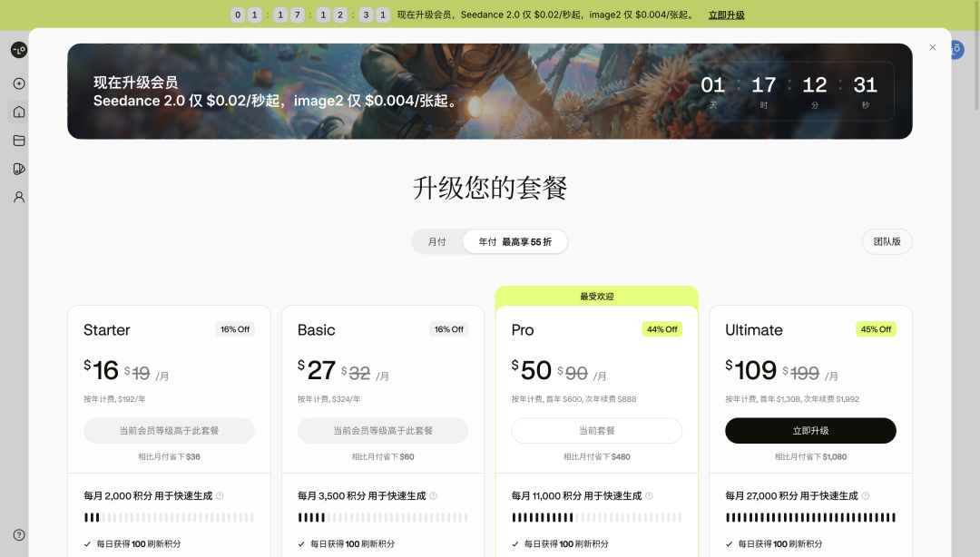Click the 45% Off badge on the Ultimate plan
The width and height of the screenshot is (980, 557).
[876, 329]
